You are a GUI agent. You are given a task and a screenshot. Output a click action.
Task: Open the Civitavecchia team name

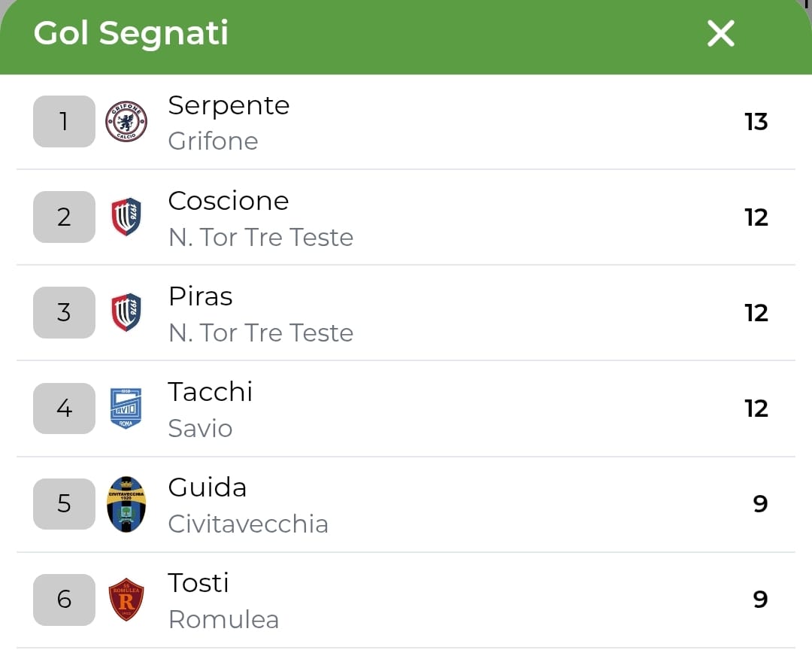pos(248,524)
